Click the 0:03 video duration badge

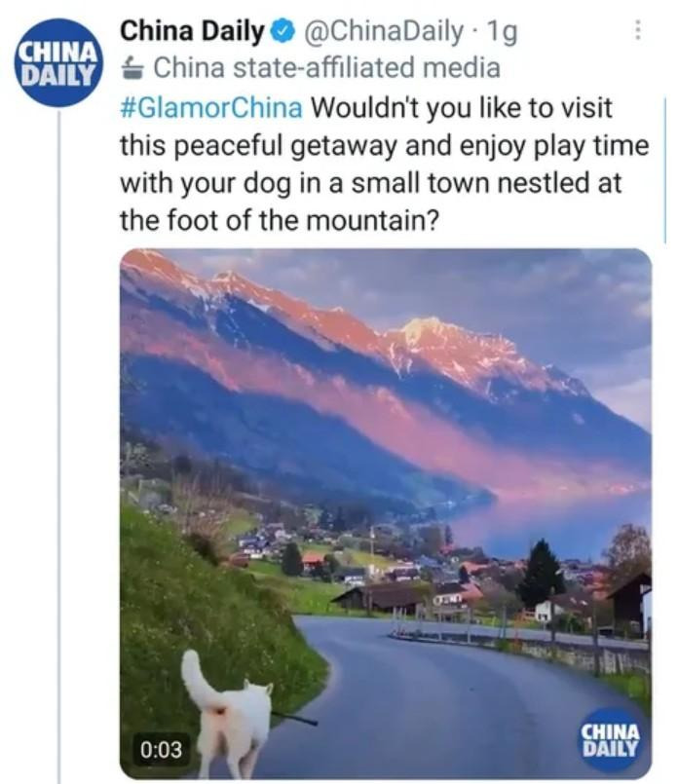tap(161, 750)
